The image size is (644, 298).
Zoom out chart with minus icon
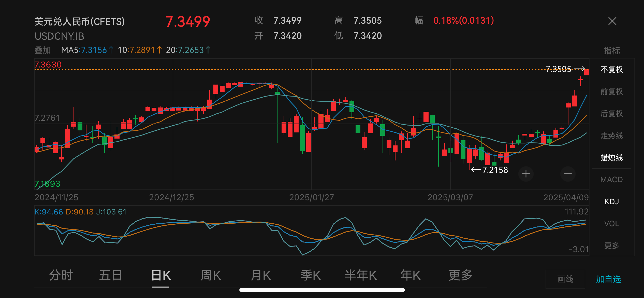[x=568, y=174]
